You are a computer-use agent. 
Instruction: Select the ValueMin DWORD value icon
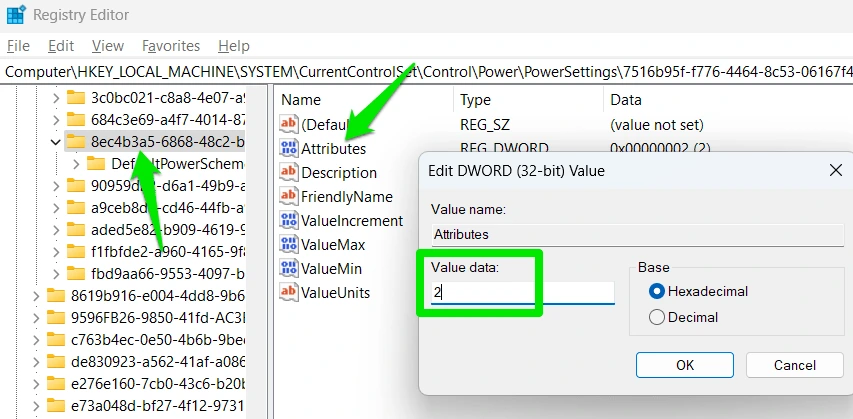[289, 269]
